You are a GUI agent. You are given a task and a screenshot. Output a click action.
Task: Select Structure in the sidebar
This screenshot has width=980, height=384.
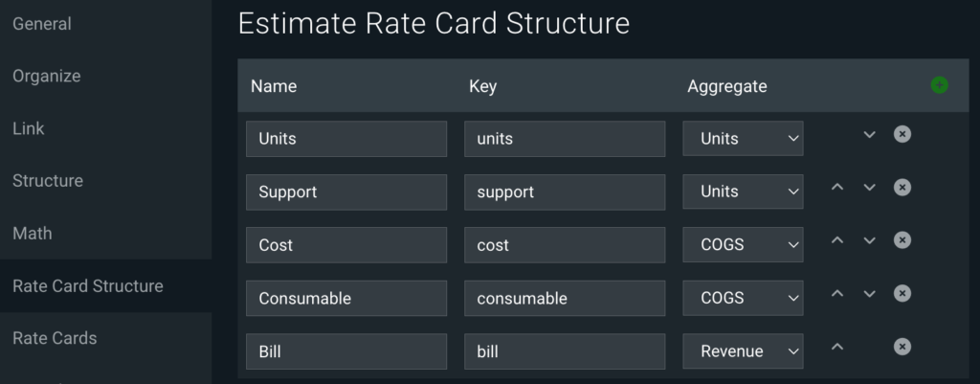[48, 181]
